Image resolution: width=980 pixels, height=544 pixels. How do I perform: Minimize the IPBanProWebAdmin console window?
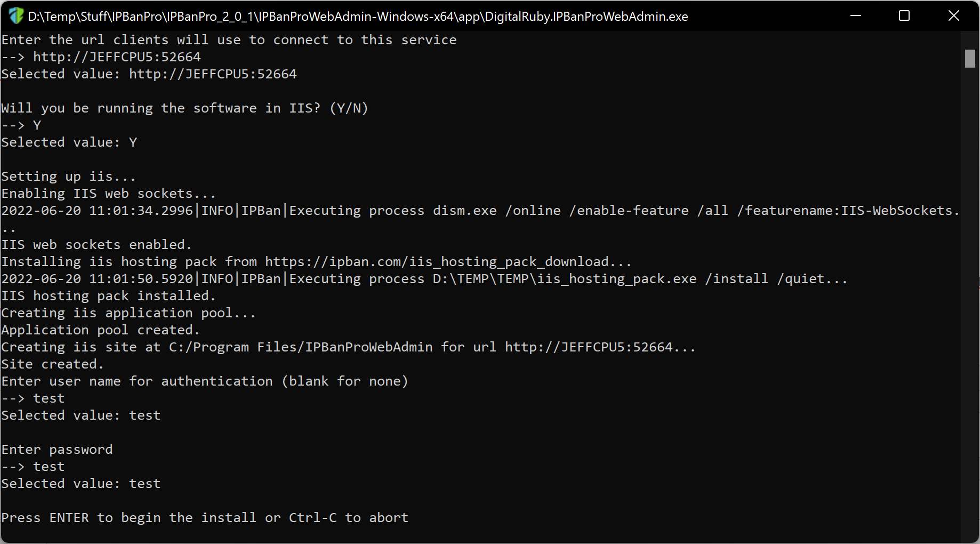[856, 16]
